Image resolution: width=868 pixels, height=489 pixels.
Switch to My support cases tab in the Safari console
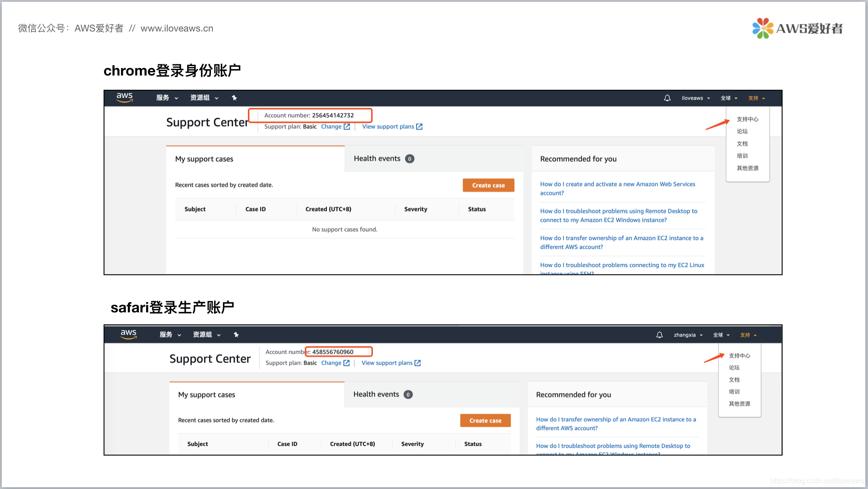(257, 395)
